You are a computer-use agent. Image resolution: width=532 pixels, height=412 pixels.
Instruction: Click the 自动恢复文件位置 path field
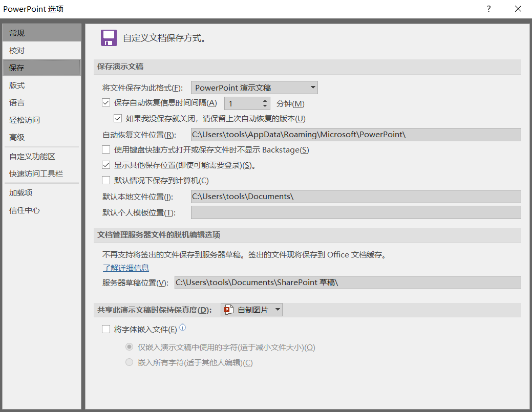(356, 135)
